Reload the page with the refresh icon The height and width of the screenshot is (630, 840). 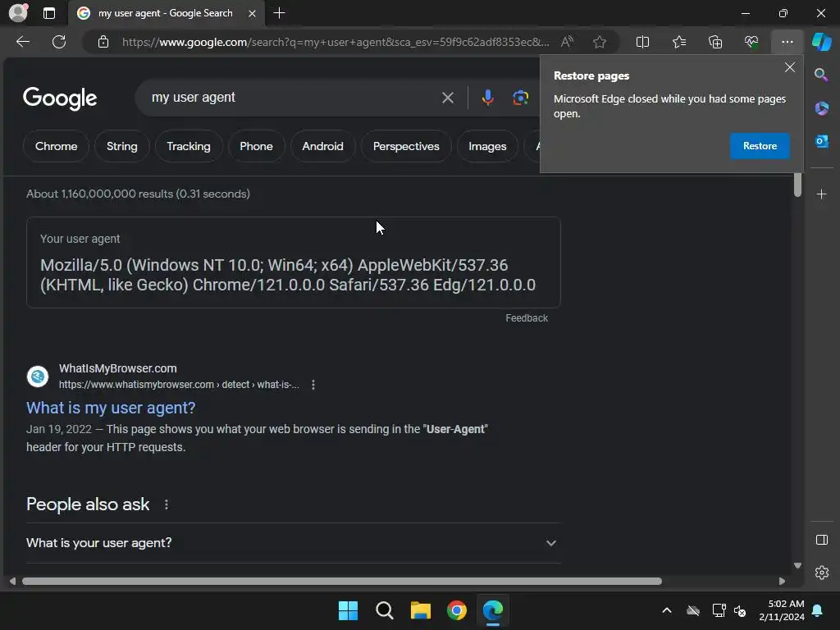[59, 42]
